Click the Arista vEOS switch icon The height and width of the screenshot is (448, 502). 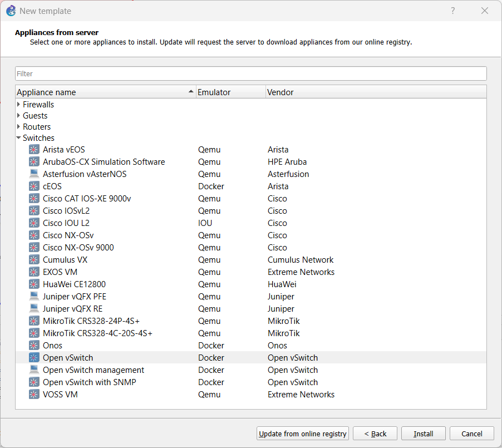click(x=34, y=150)
